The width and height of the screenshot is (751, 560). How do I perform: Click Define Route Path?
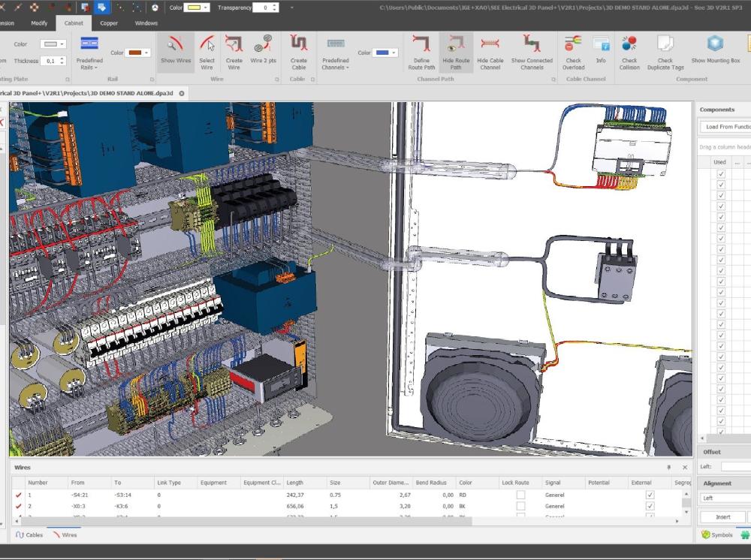[x=421, y=52]
